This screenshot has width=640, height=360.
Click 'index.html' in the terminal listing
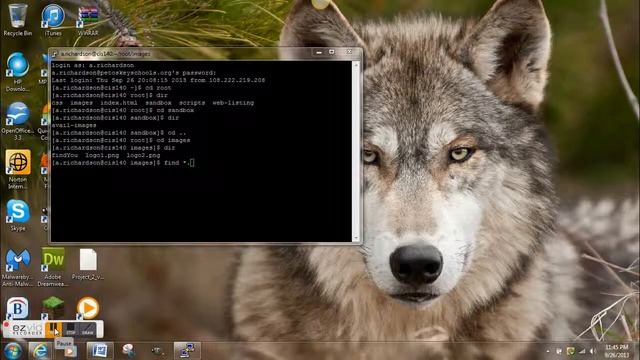tap(119, 103)
